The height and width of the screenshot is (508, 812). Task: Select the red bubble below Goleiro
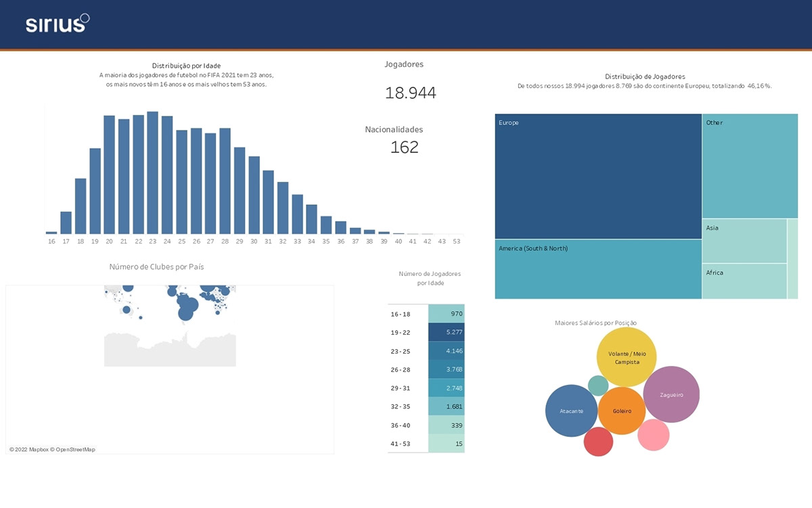(x=598, y=442)
